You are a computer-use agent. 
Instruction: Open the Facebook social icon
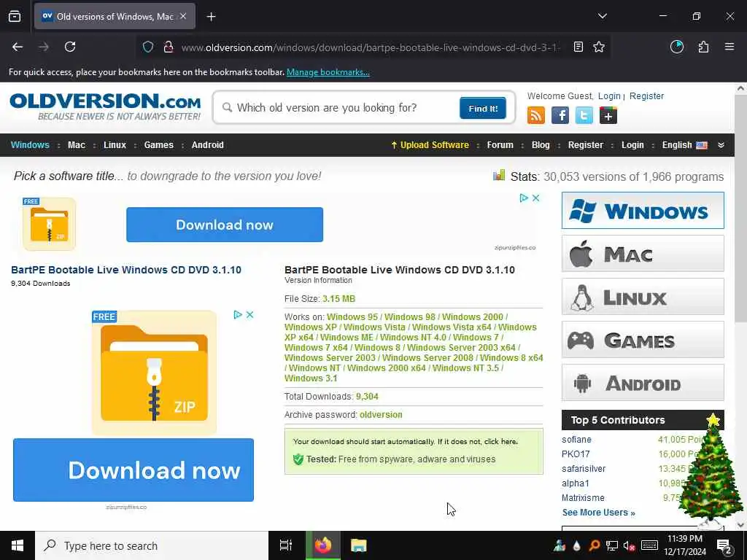pyautogui.click(x=560, y=116)
